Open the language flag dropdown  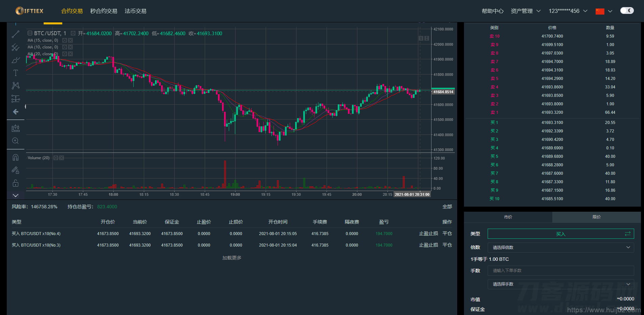pos(604,11)
